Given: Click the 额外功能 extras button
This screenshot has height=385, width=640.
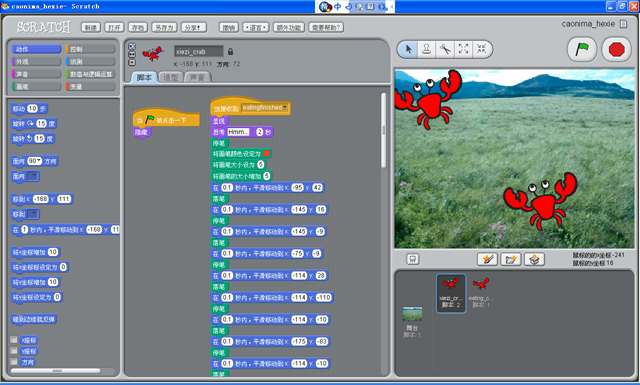Looking at the screenshot, I should pyautogui.click(x=289, y=27).
